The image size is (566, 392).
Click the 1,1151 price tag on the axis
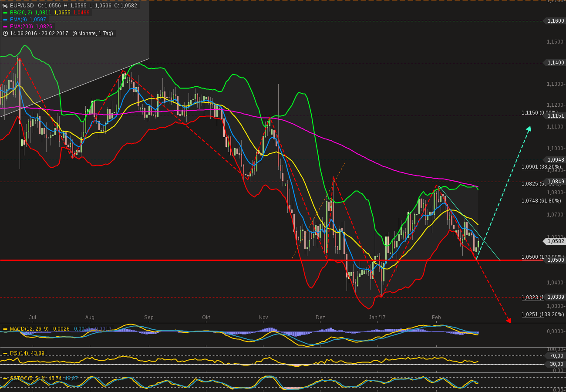point(556,116)
